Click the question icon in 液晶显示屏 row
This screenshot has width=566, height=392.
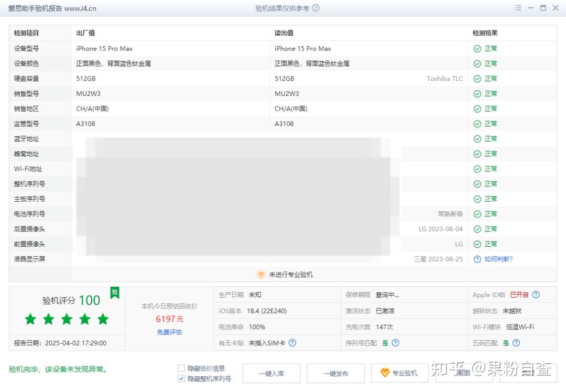pos(477,259)
